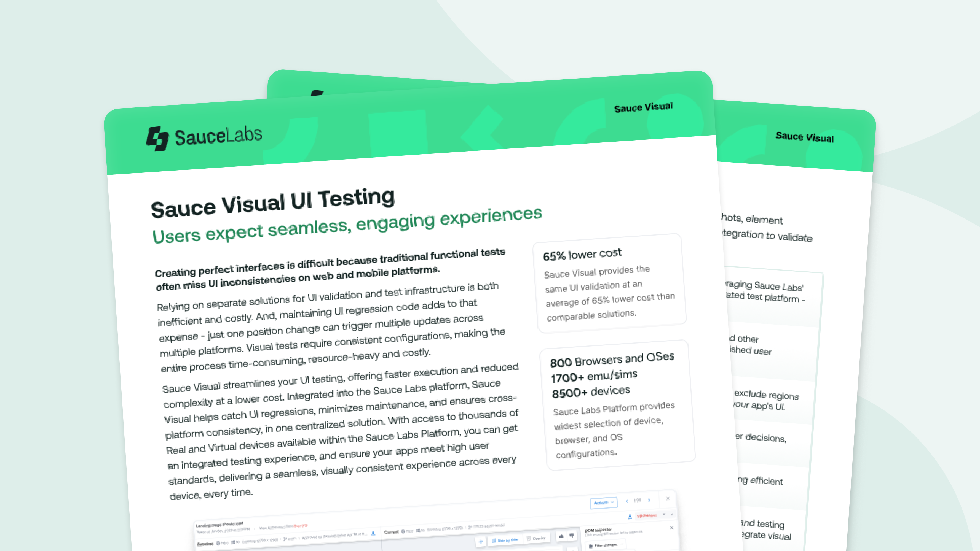Click the '800 Browsers and OSes' heading
This screenshot has width=980, height=551.
tap(612, 359)
